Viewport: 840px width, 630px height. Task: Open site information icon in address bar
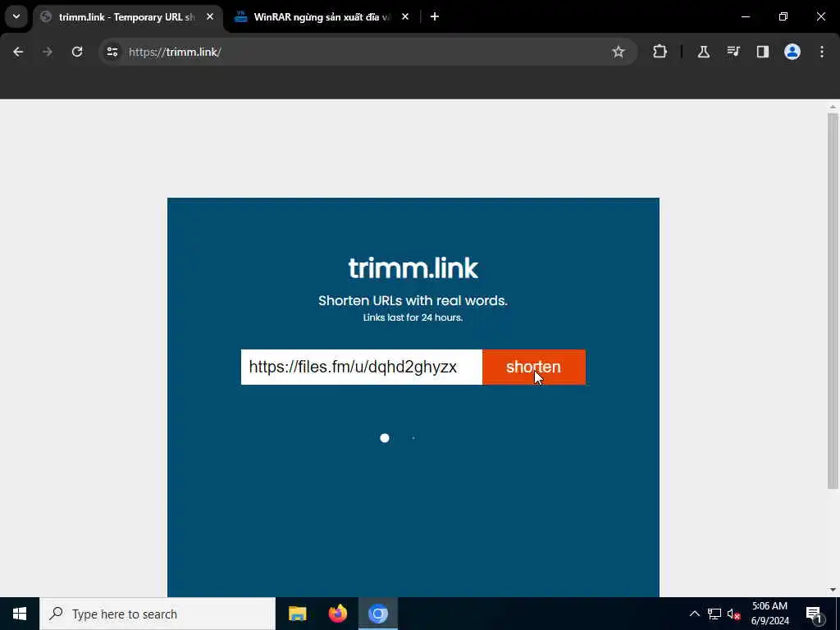point(112,52)
